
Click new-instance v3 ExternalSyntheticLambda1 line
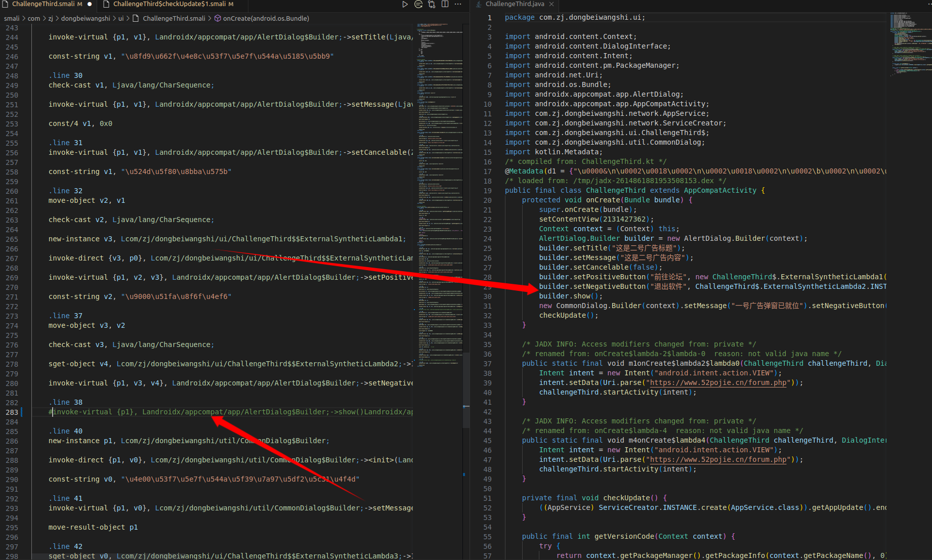tap(227, 239)
